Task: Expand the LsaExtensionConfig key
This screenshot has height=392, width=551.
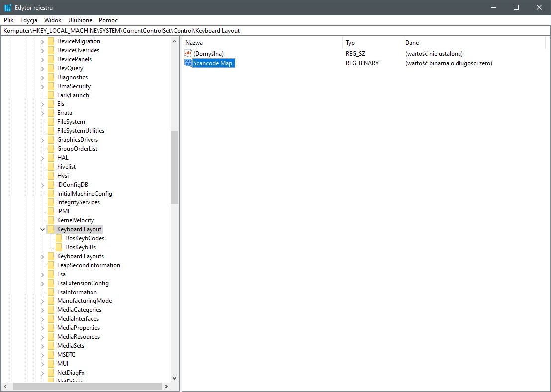Action: point(43,283)
